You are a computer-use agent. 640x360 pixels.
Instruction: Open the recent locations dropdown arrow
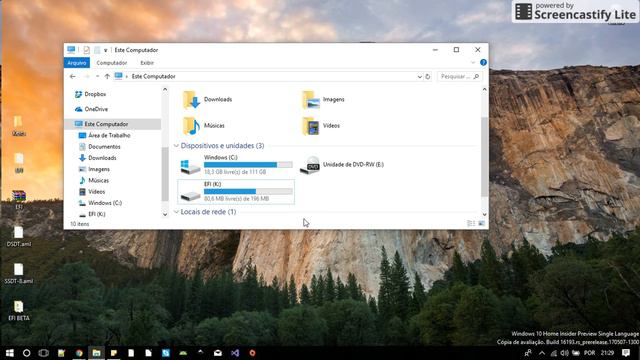tap(97, 76)
